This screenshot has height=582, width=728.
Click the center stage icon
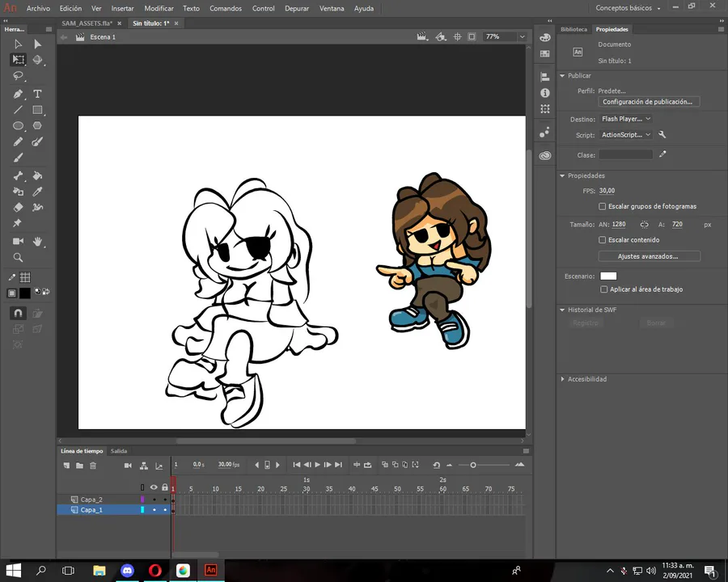457,36
